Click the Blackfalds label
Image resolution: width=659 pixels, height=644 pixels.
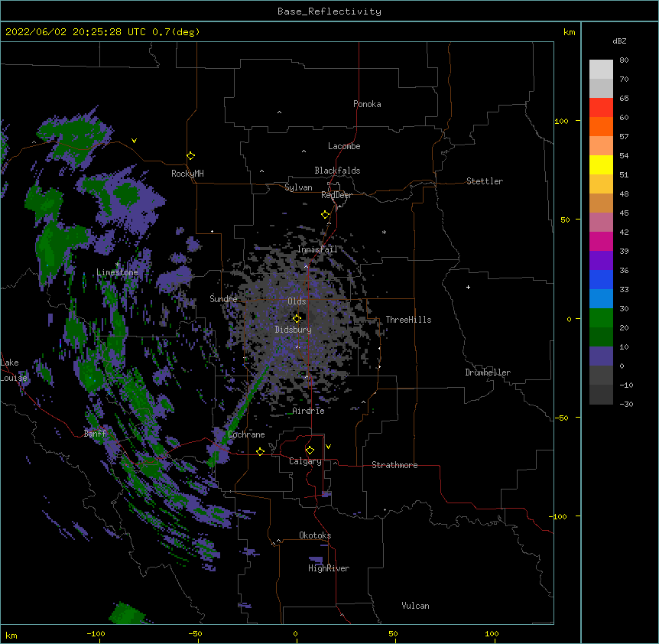click(x=337, y=171)
